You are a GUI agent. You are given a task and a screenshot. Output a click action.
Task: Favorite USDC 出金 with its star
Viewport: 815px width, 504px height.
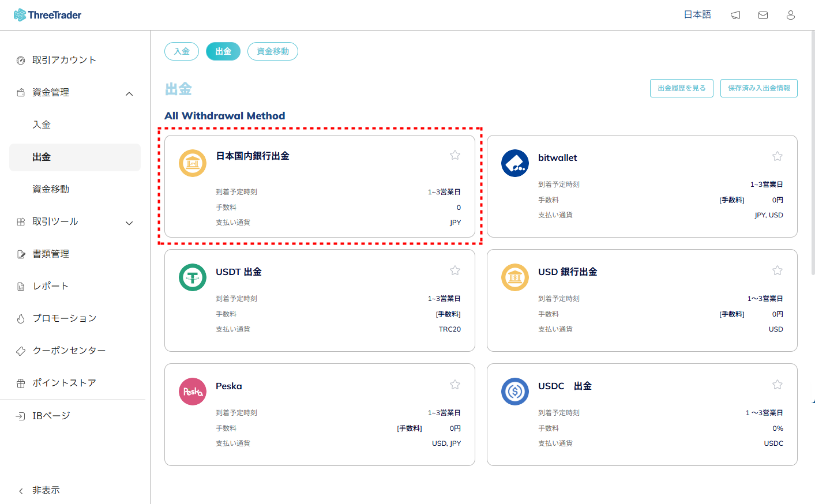tap(778, 385)
